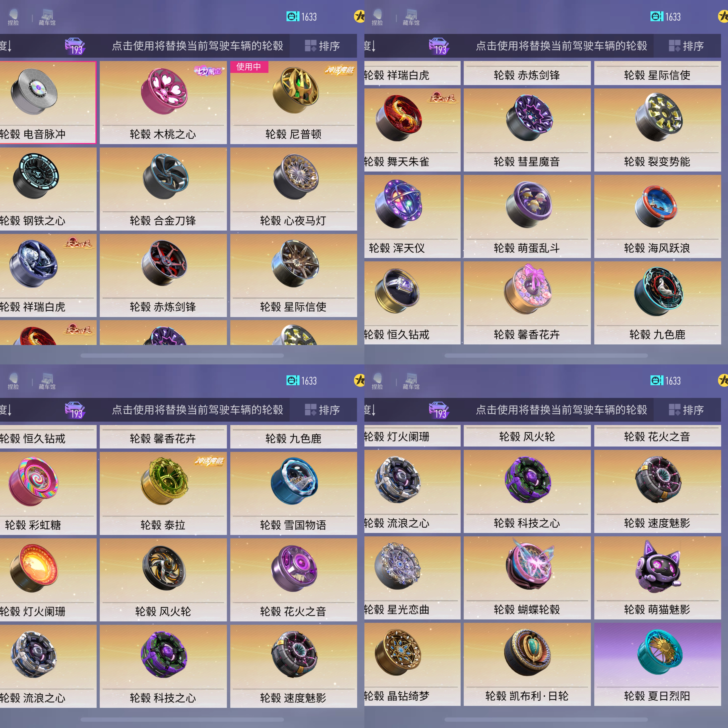This screenshot has width=728, height=728.
Task: Pick the 钢铁之心 wheel hub
Action: [48, 189]
